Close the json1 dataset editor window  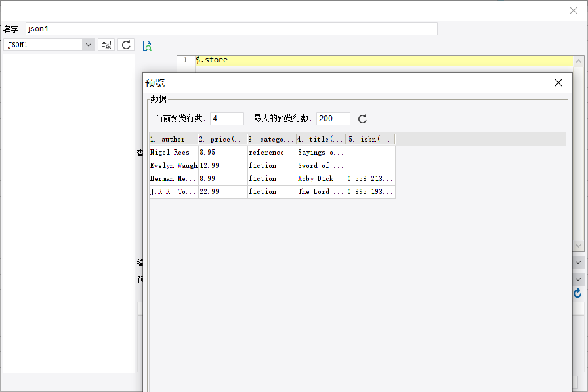point(573,10)
